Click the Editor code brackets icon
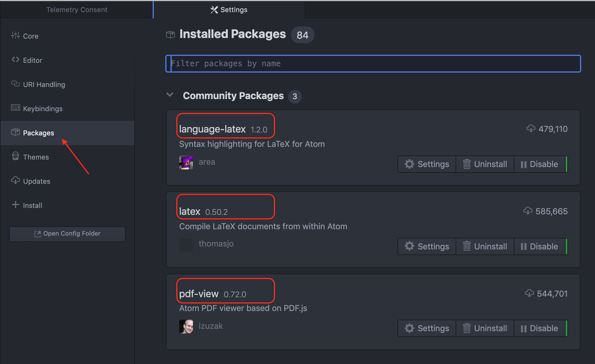 pyautogui.click(x=15, y=60)
